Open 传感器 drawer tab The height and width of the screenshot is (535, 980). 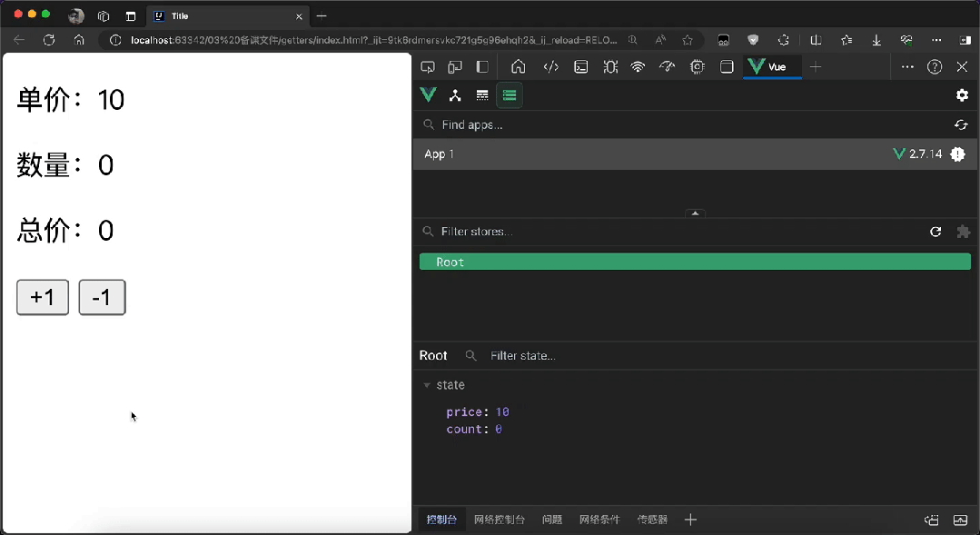coord(652,520)
